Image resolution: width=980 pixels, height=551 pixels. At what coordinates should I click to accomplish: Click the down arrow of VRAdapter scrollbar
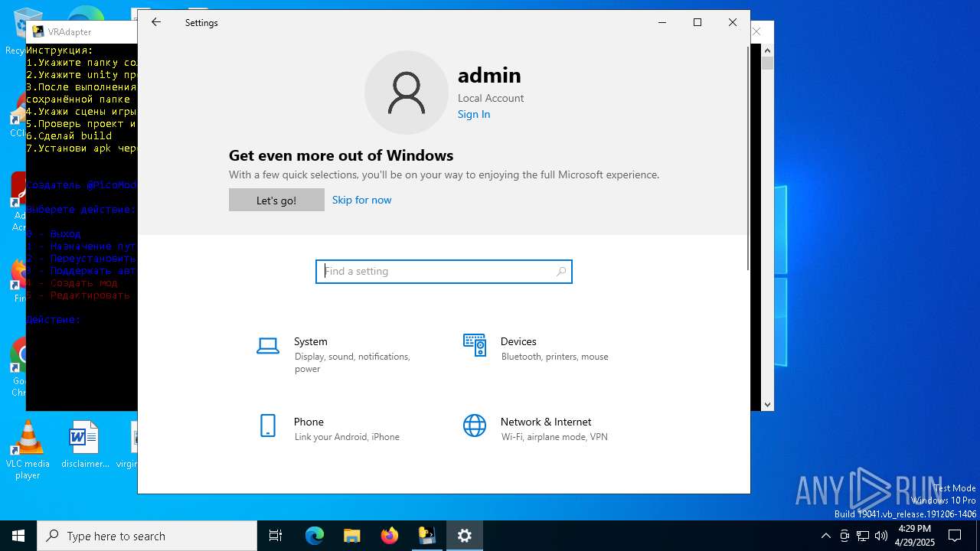pyautogui.click(x=767, y=404)
